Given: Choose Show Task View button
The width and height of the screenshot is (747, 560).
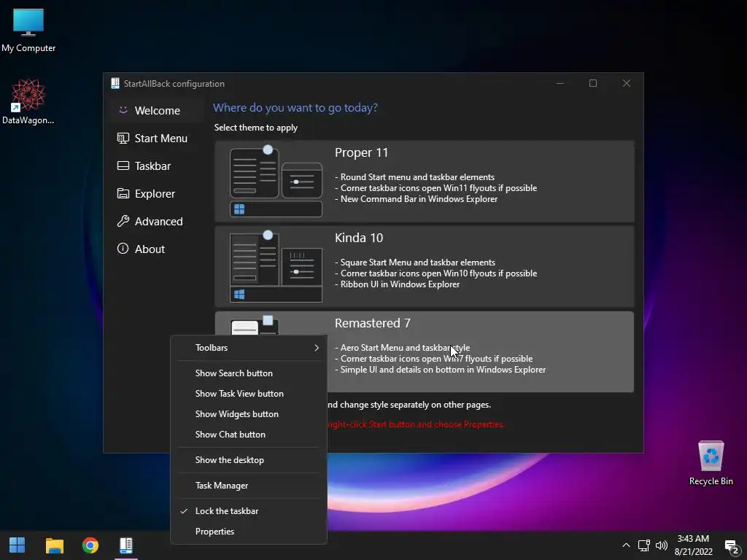Looking at the screenshot, I should (x=249, y=393).
